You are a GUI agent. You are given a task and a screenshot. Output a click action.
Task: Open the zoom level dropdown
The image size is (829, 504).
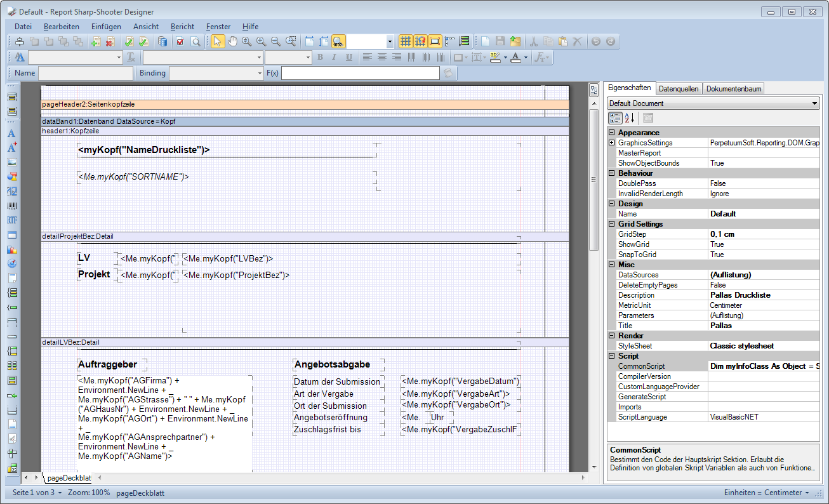(x=390, y=42)
